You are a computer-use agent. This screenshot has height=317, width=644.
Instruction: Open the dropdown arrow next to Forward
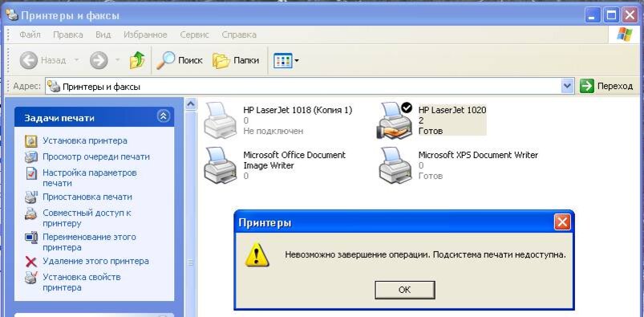(x=117, y=60)
